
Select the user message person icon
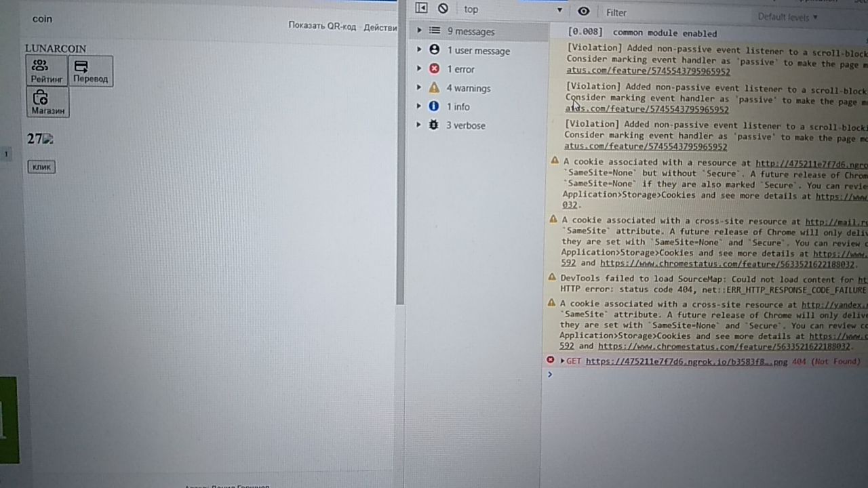434,50
